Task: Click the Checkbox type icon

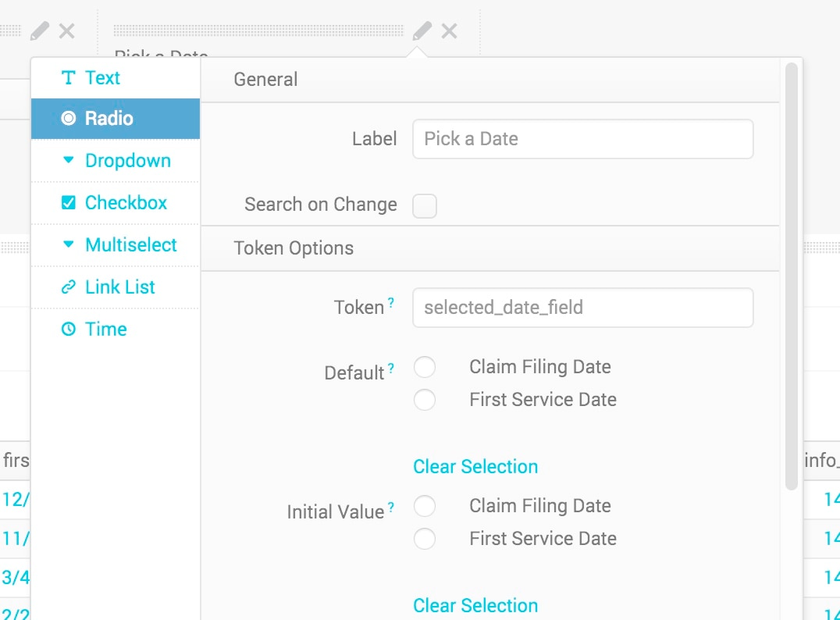Action: (69, 203)
